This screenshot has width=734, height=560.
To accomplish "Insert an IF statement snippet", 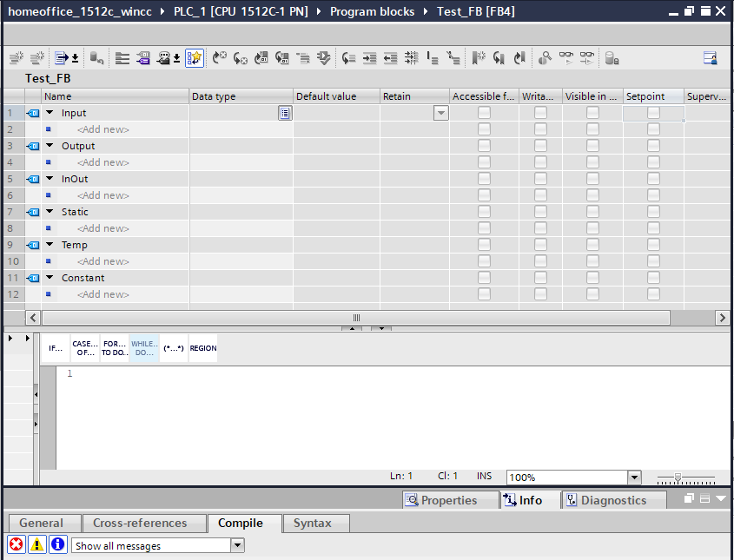I will coord(55,347).
